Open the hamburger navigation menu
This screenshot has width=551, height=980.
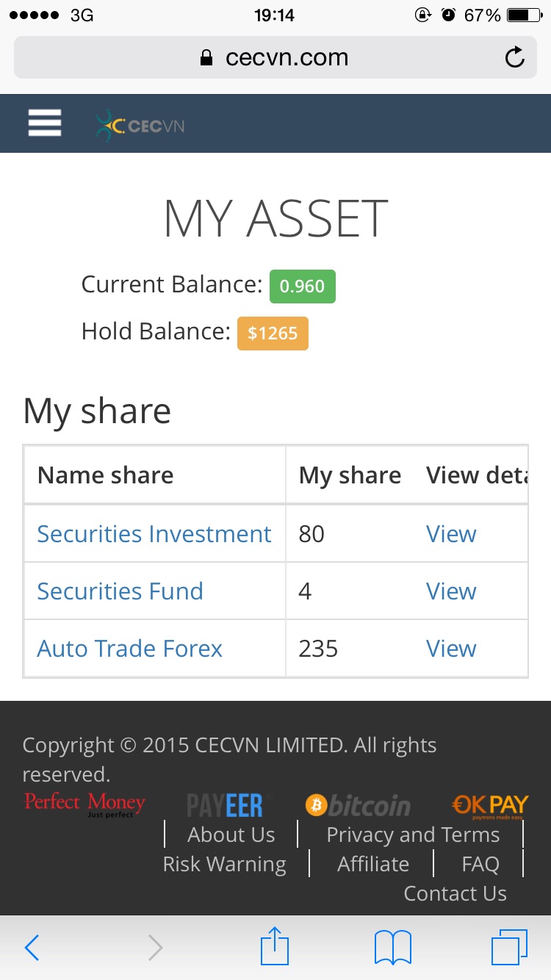click(x=45, y=123)
